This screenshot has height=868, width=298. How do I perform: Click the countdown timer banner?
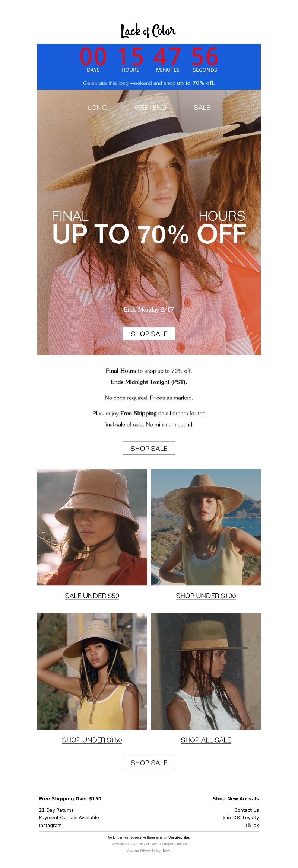149,67
